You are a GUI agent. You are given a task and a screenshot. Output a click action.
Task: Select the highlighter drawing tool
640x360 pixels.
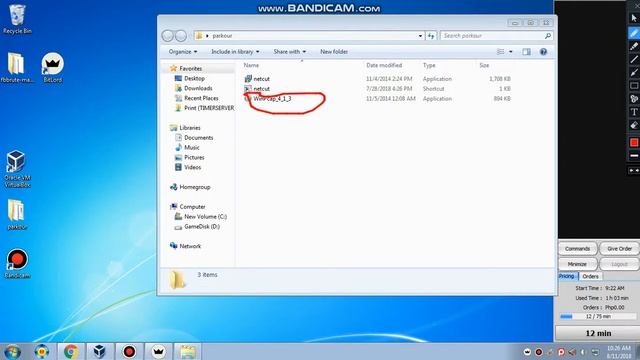point(634,46)
